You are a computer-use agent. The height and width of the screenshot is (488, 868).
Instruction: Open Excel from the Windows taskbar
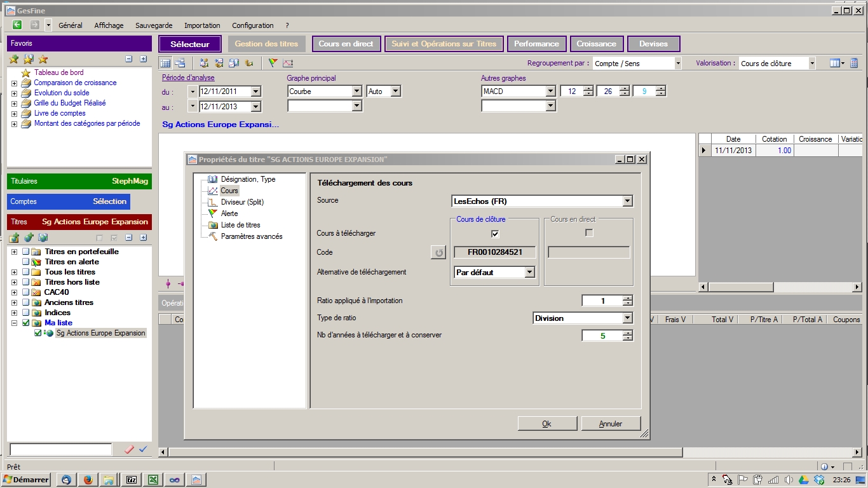click(x=153, y=480)
